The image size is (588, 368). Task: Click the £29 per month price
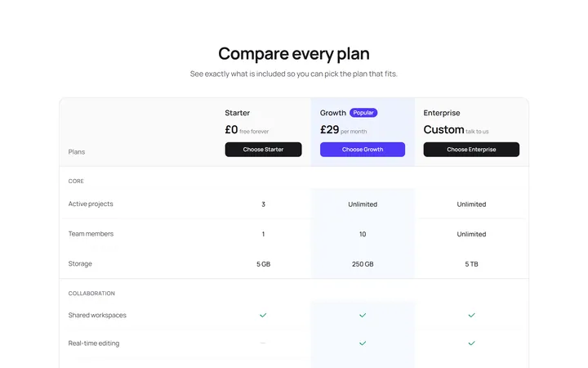[x=344, y=129]
